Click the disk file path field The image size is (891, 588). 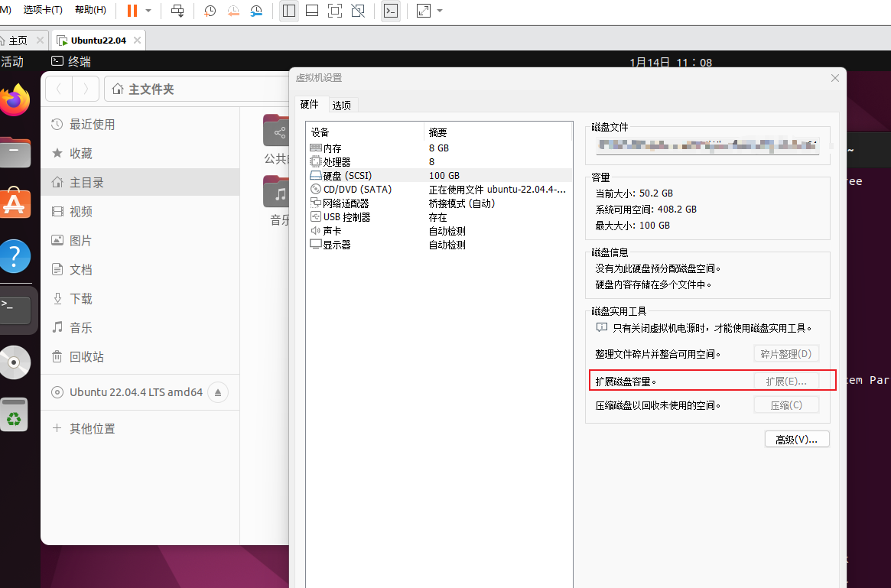click(x=707, y=145)
